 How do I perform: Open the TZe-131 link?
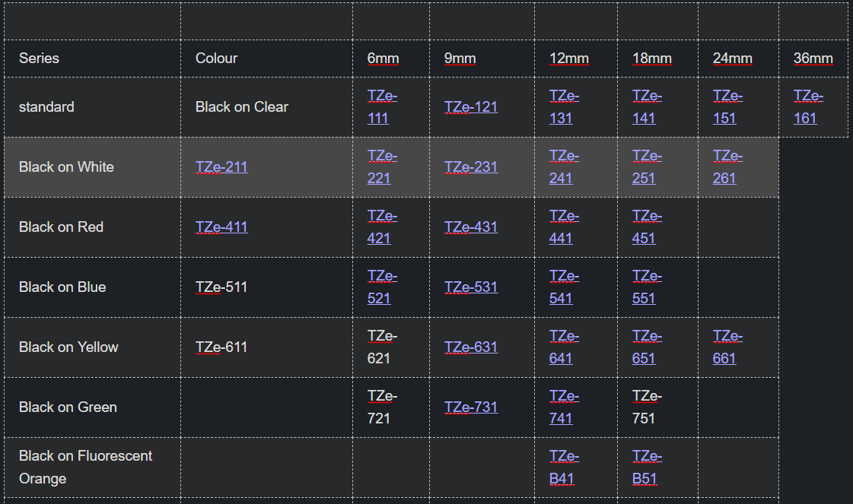tap(564, 106)
